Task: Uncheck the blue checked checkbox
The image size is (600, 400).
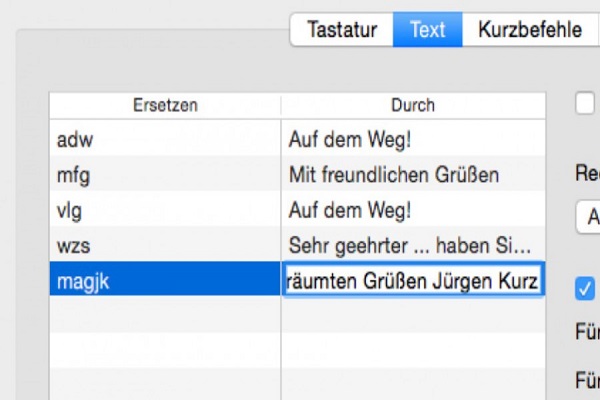Action: click(586, 287)
